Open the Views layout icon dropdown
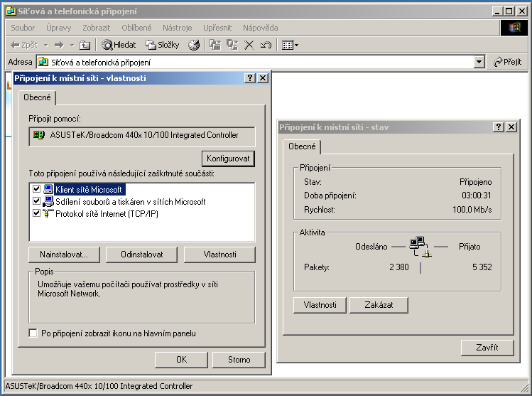This screenshot has width=532, height=396. coord(290,45)
